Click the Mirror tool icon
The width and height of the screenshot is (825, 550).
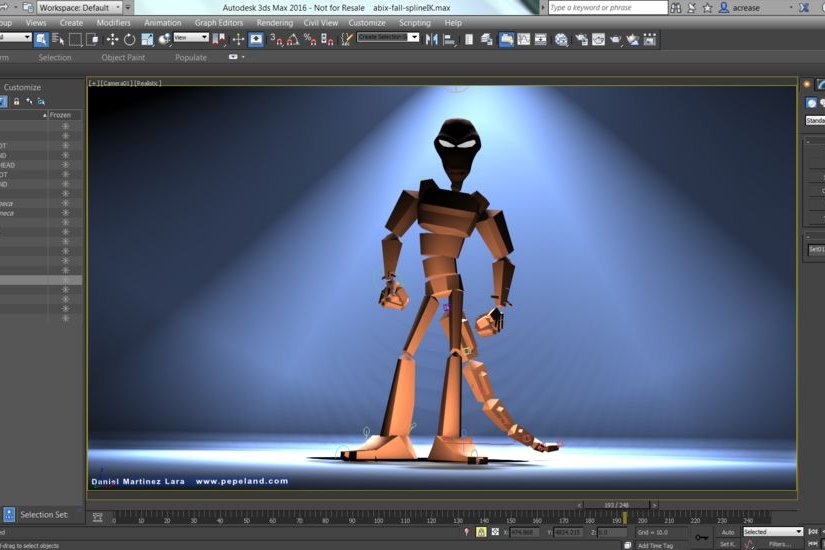432,40
